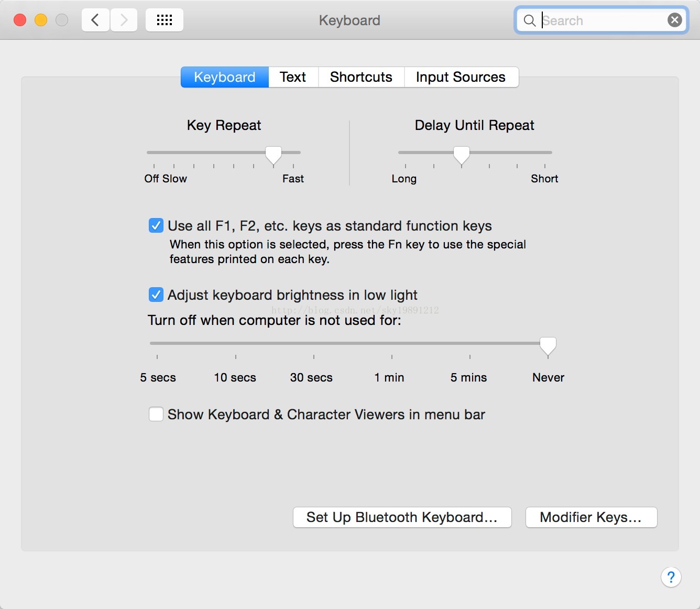700x609 pixels.
Task: Click the 'Fast' Key Repeat label
Action: coord(293,179)
